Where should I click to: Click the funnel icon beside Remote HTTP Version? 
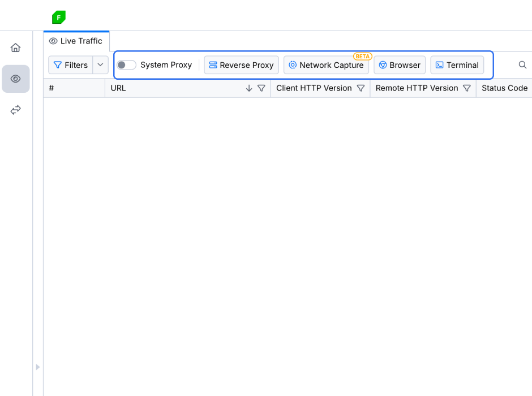pos(467,88)
